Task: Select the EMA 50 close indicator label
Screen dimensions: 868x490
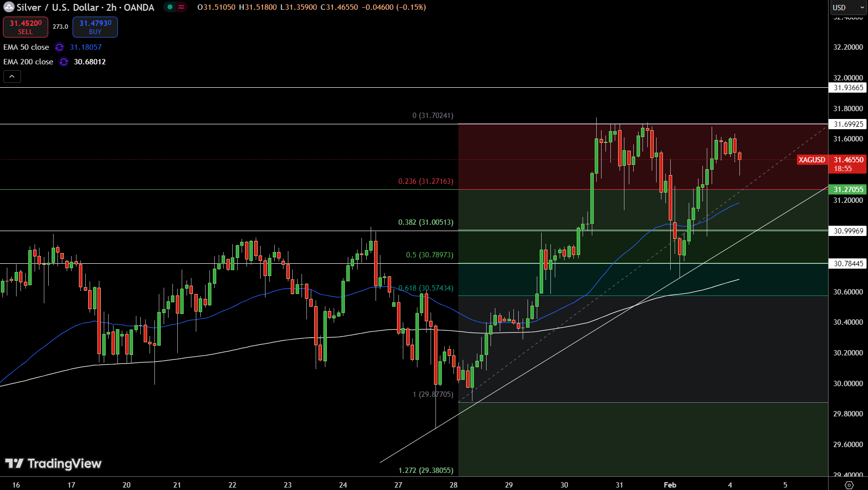Action: 26,47
